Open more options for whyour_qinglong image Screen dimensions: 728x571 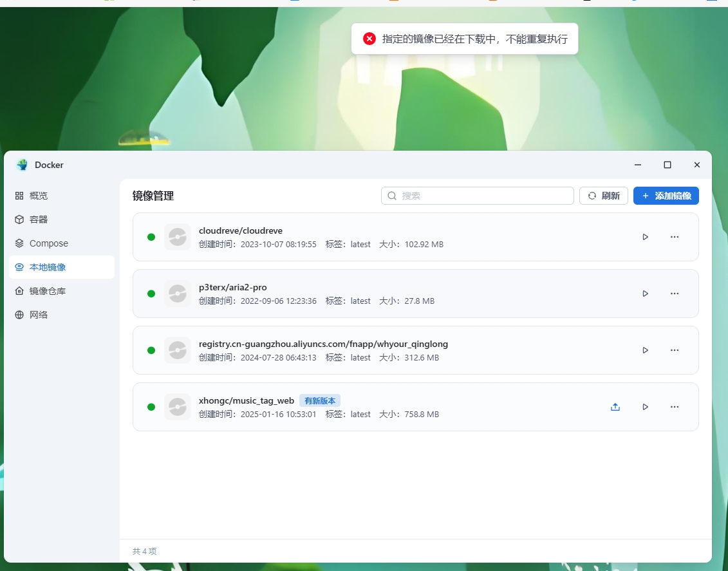tap(675, 350)
